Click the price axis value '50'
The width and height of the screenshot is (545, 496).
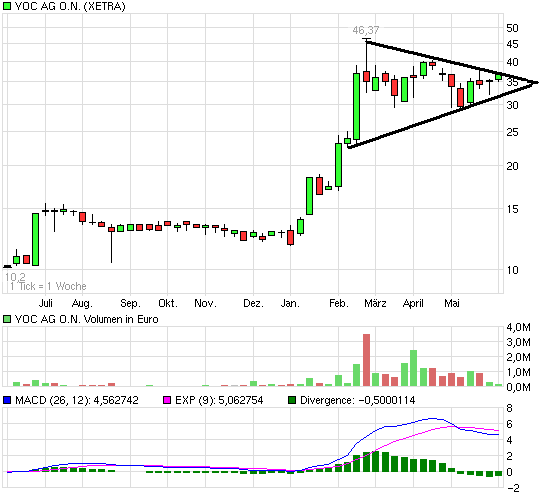(512, 28)
